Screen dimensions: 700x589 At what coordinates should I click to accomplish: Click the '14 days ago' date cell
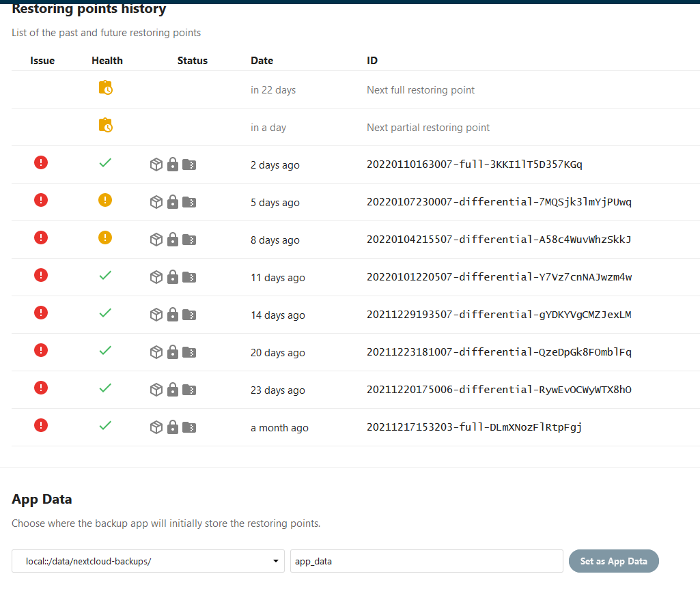pyautogui.click(x=278, y=315)
